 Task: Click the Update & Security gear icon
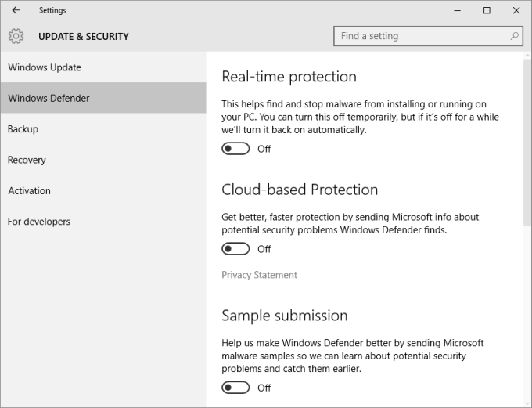[16, 36]
